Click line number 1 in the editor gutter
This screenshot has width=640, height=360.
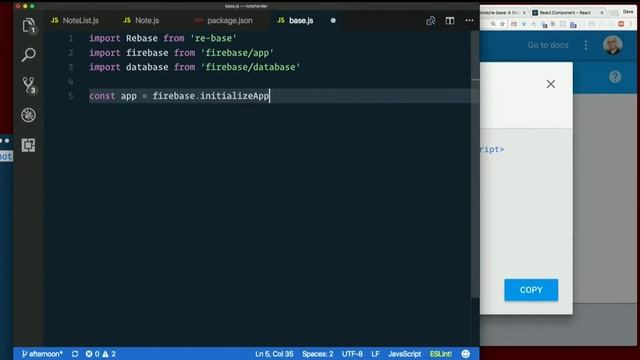(71, 38)
